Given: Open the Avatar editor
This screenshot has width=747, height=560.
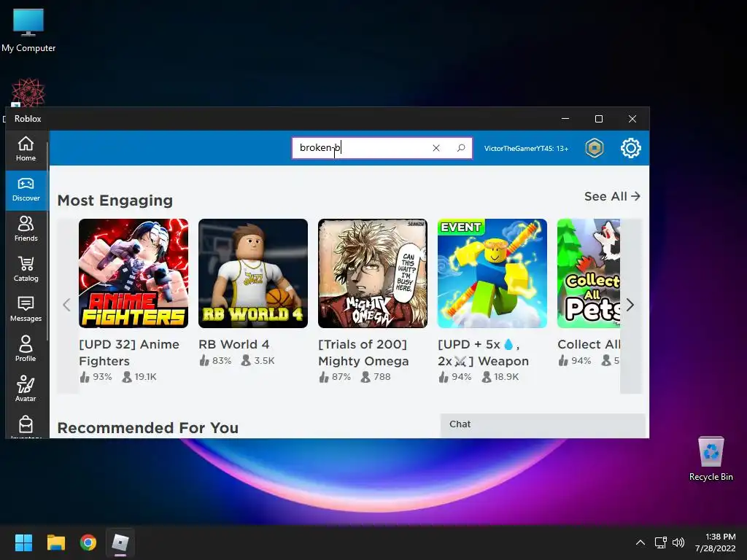Looking at the screenshot, I should [26, 389].
